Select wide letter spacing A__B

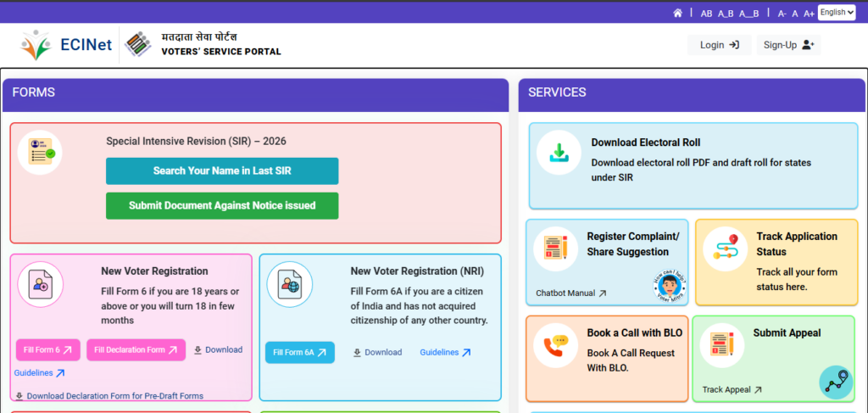749,14
